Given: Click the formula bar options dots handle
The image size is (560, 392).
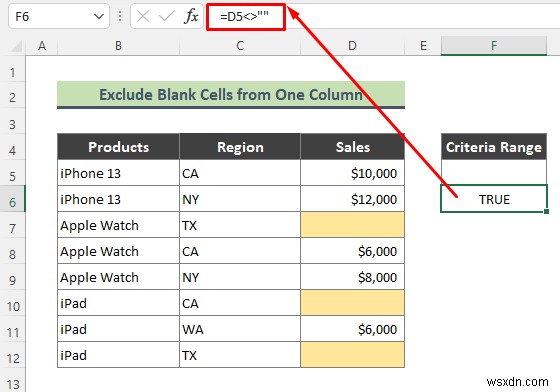Looking at the screenshot, I should [120, 16].
